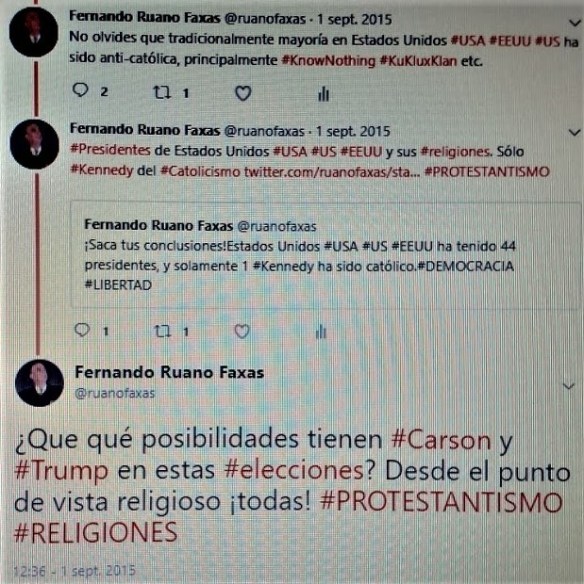Image resolution: width=584 pixels, height=584 pixels.
Task: Open the #Carson hashtag in main tweet
Action: (441, 440)
